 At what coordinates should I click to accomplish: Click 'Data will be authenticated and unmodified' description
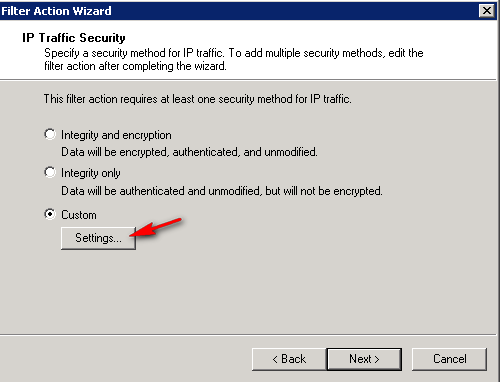(x=222, y=191)
